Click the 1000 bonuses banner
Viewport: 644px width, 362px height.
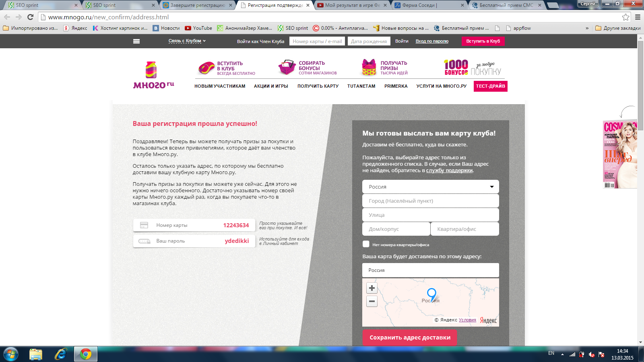[473, 68]
